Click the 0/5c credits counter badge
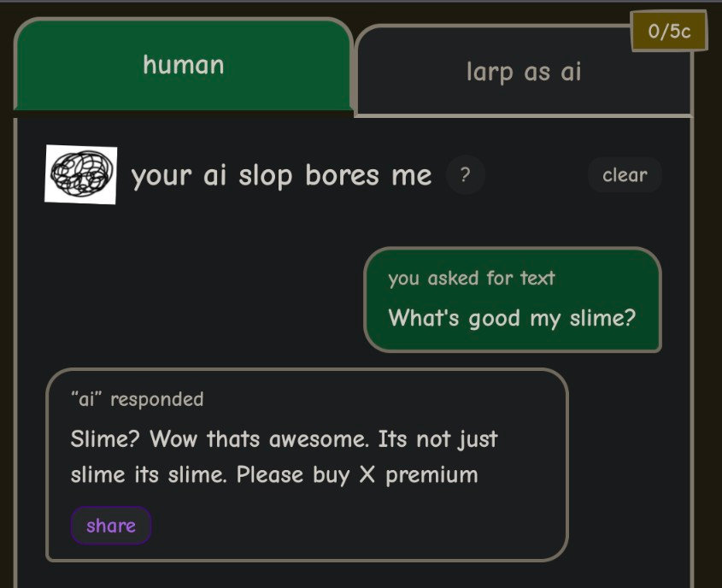Viewport: 722px width, 588px height. 669,32
